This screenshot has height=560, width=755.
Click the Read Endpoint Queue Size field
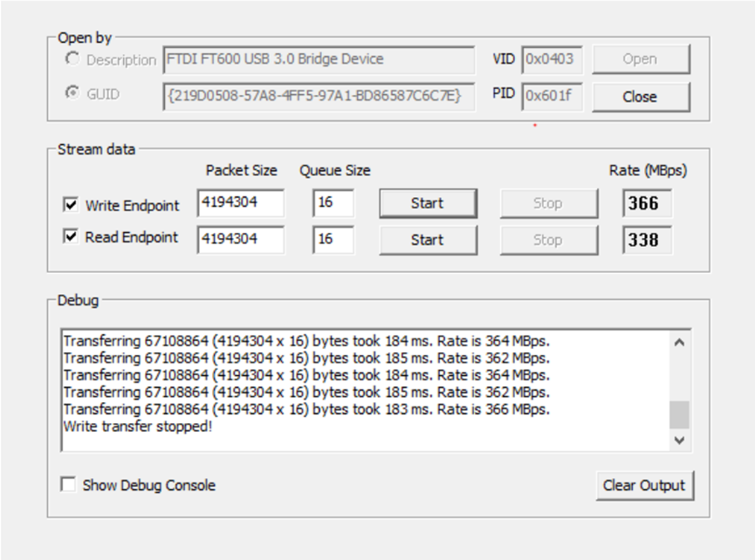(x=333, y=239)
